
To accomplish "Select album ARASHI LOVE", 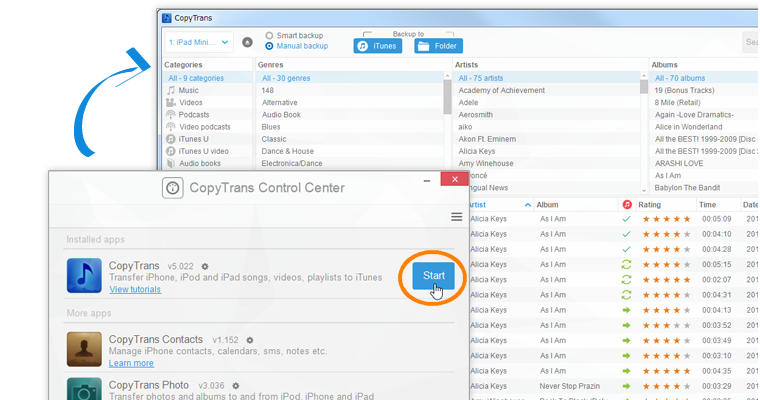I will pyautogui.click(x=679, y=163).
